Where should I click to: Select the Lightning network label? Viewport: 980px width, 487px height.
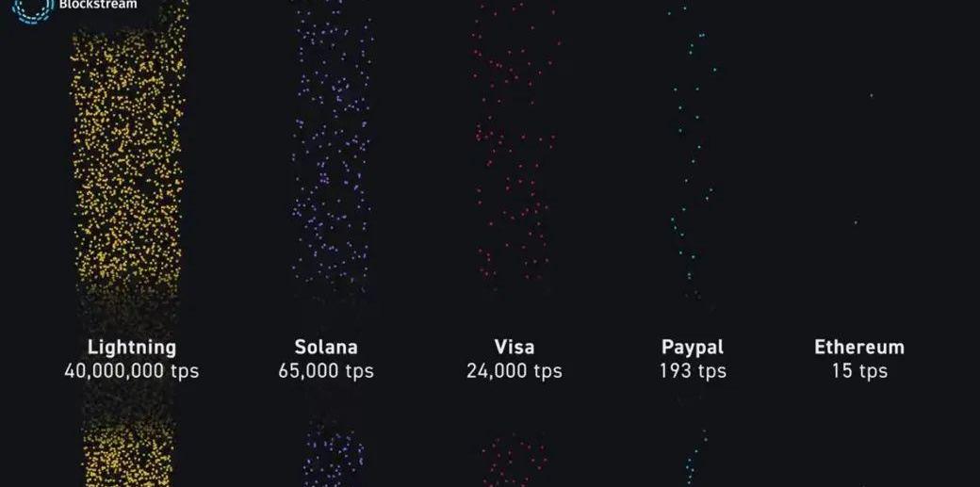coord(132,347)
